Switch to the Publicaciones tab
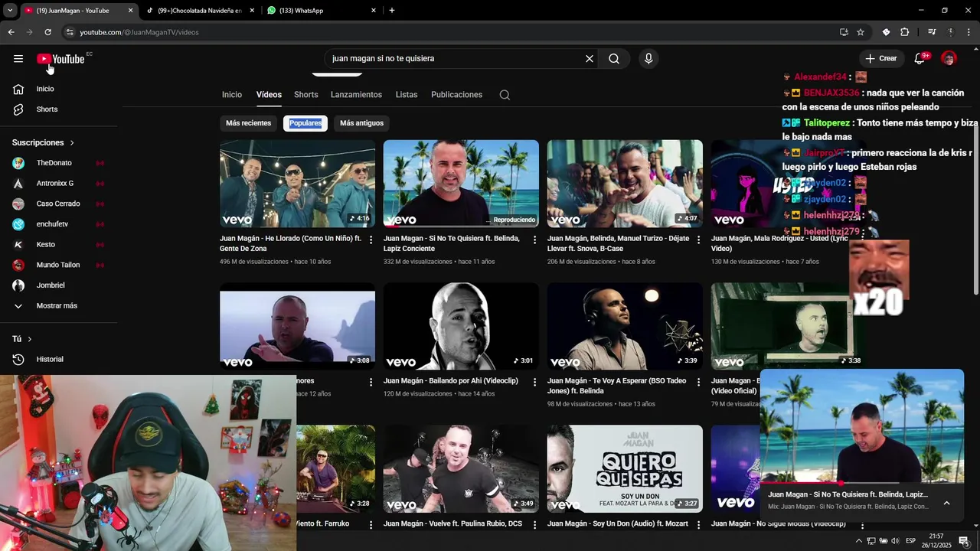 tap(456, 95)
